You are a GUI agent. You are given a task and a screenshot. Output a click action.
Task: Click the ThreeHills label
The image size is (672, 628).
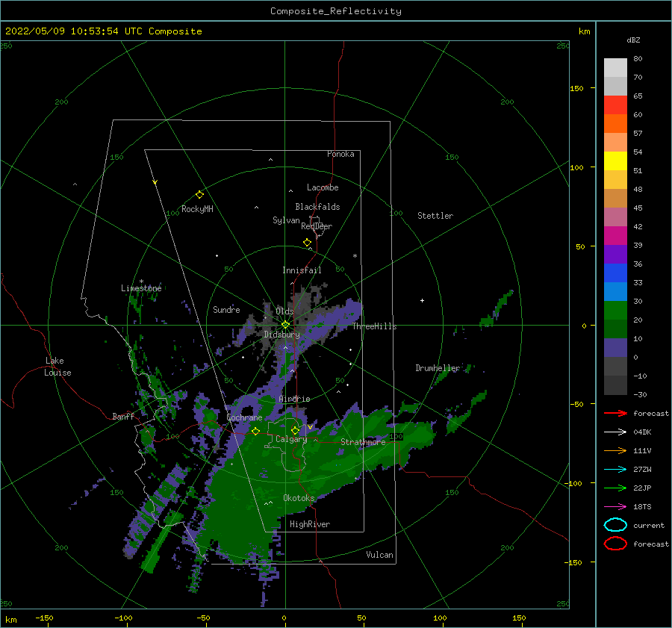coord(375,326)
